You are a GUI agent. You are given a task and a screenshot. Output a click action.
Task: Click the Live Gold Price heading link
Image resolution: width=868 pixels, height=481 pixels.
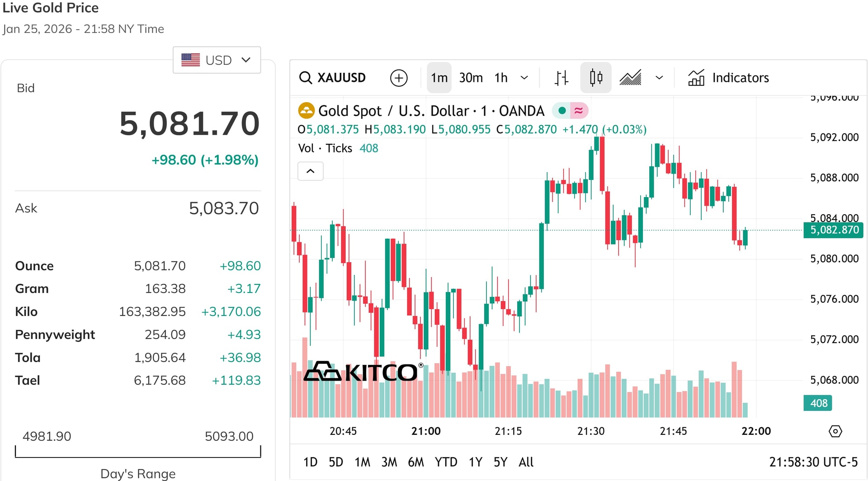click(x=51, y=8)
